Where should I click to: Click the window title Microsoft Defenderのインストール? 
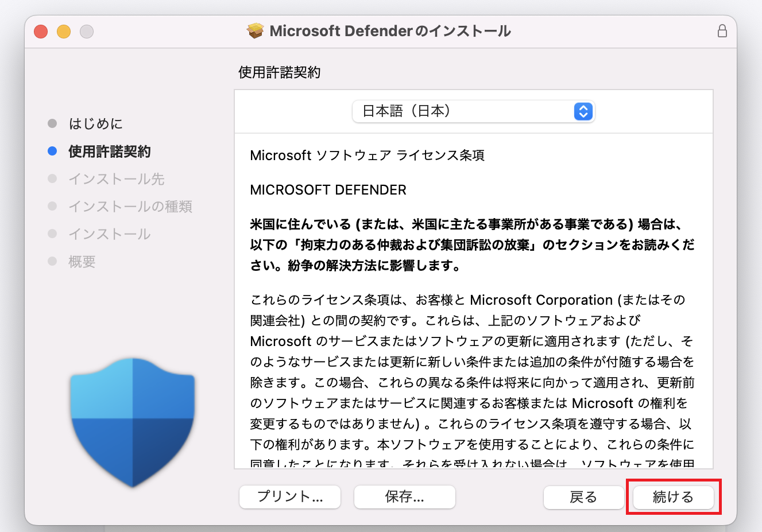tap(390, 31)
